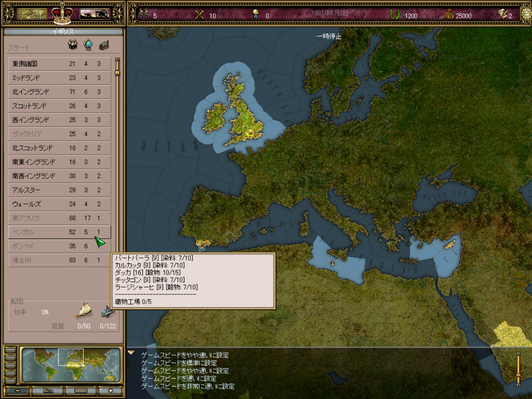Select the 南東イングランド state row
Viewport: 532px width, 399px height.
click(x=59, y=162)
